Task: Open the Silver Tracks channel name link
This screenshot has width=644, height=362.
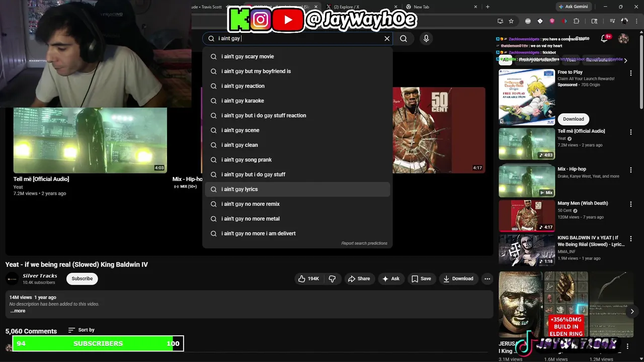Action: tap(40, 276)
